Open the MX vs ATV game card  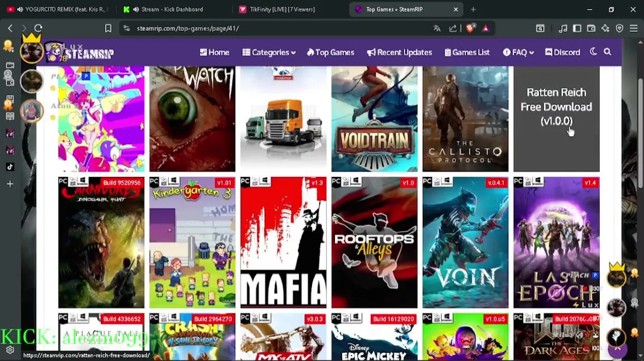pos(283,337)
